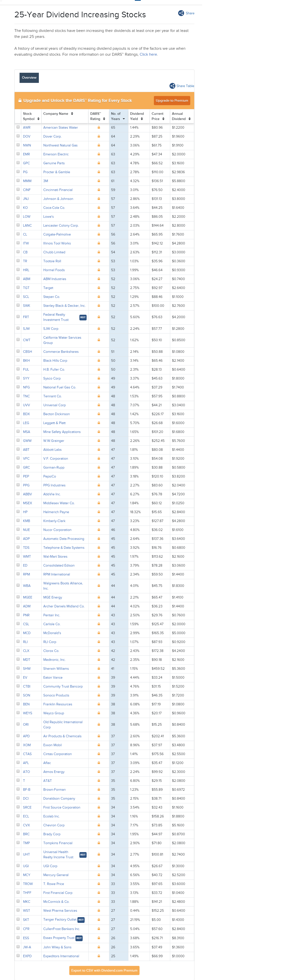
Task: Click the DARS lock icon for 3M row
Action: click(98, 181)
